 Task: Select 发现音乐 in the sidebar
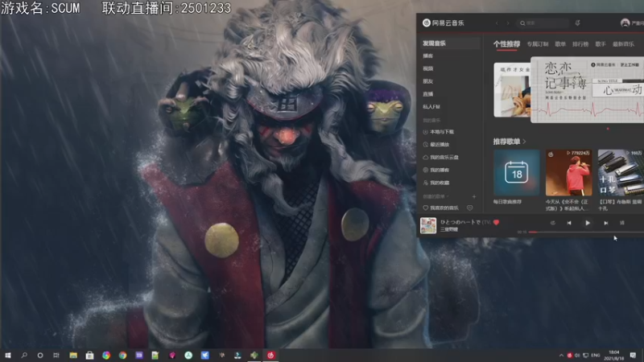[451, 43]
